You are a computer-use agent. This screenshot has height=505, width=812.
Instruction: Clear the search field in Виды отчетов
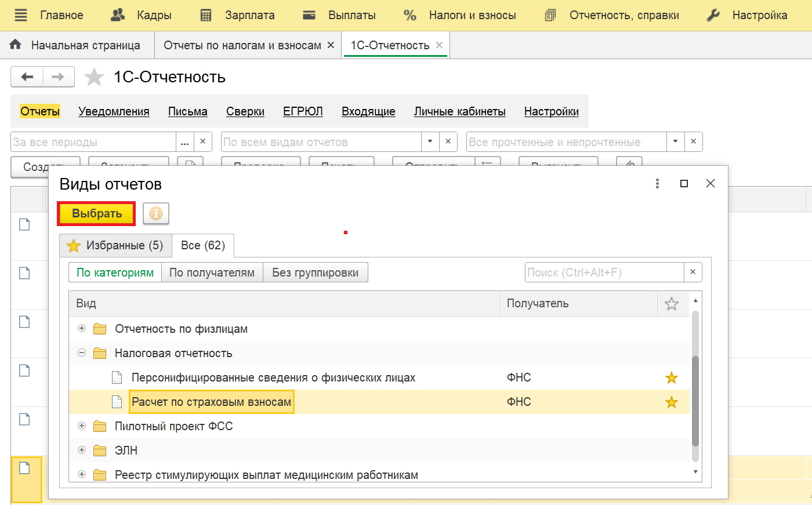(693, 273)
